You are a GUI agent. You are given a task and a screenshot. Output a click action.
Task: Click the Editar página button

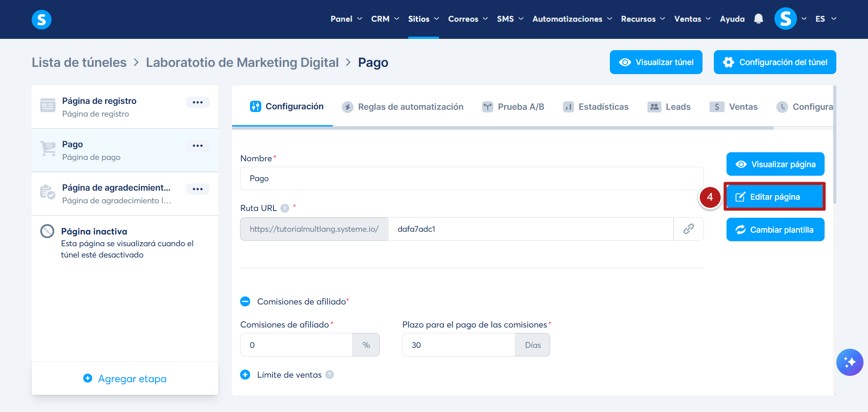coord(775,197)
